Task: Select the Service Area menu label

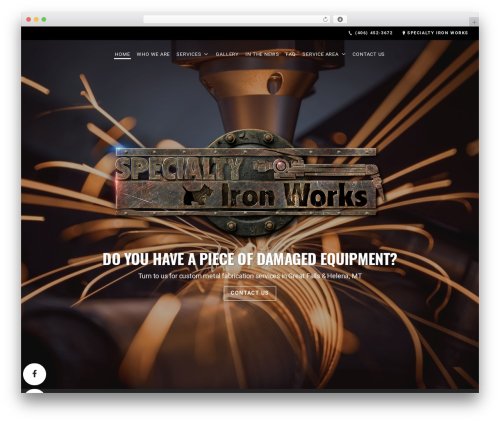Action: point(320,54)
